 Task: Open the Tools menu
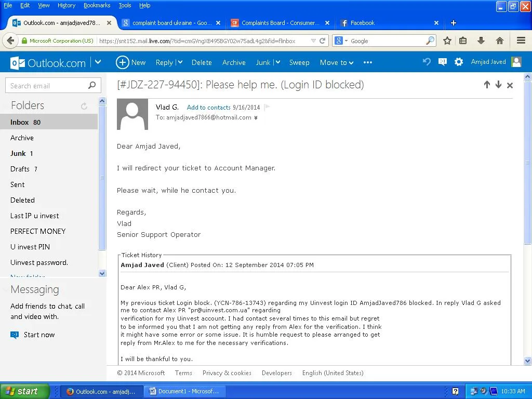[125, 5]
